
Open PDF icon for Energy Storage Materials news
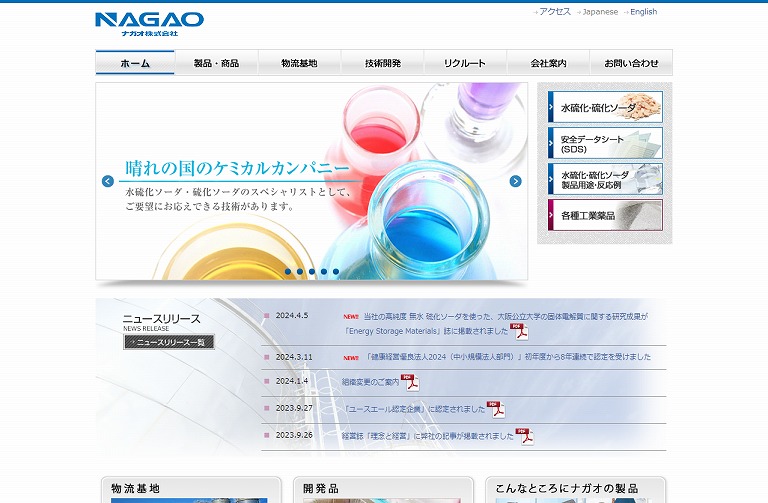click(x=517, y=331)
